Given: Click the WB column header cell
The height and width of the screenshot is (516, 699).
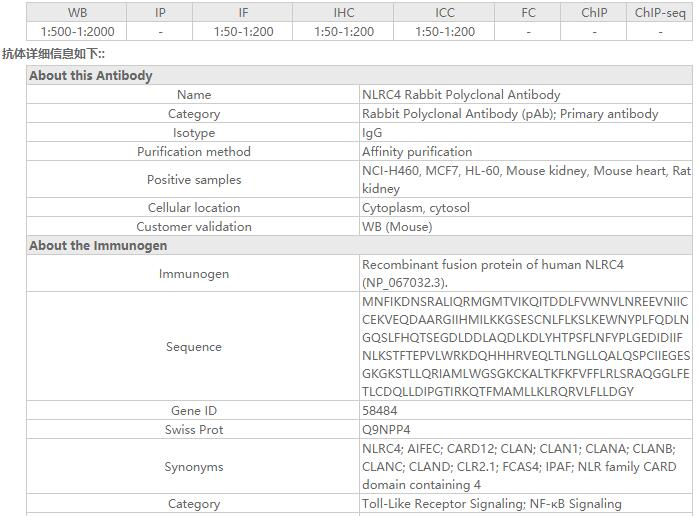Looking at the screenshot, I should coord(77,13).
